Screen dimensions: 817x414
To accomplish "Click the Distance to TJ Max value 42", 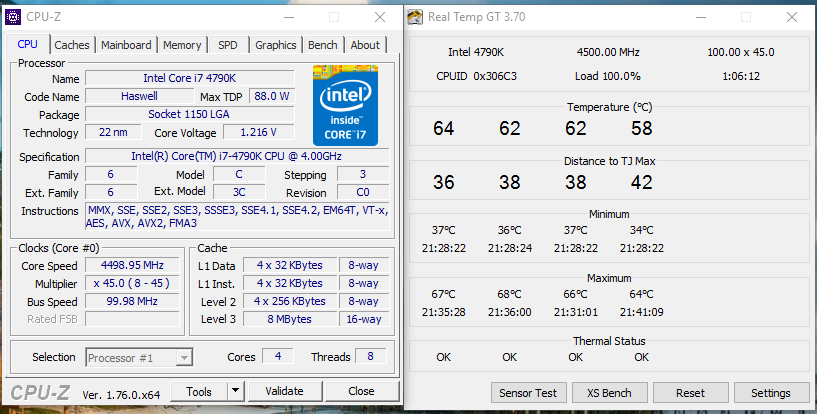I will pyautogui.click(x=641, y=182).
